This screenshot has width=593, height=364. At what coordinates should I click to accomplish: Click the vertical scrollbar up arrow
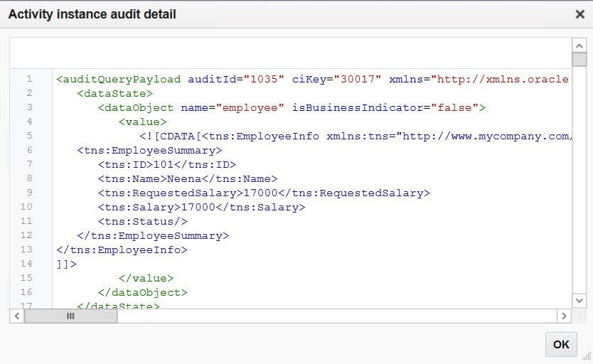click(x=579, y=45)
